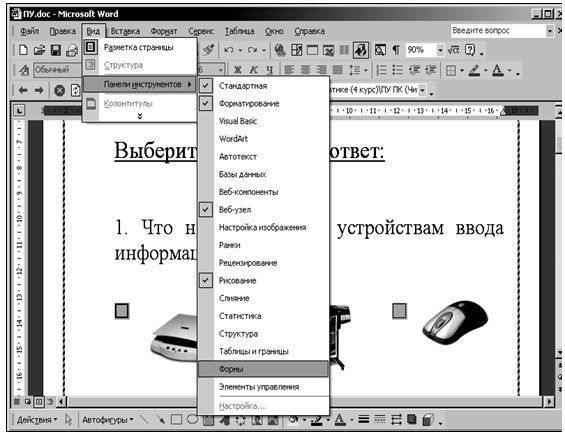Create a new blank document

(23, 50)
